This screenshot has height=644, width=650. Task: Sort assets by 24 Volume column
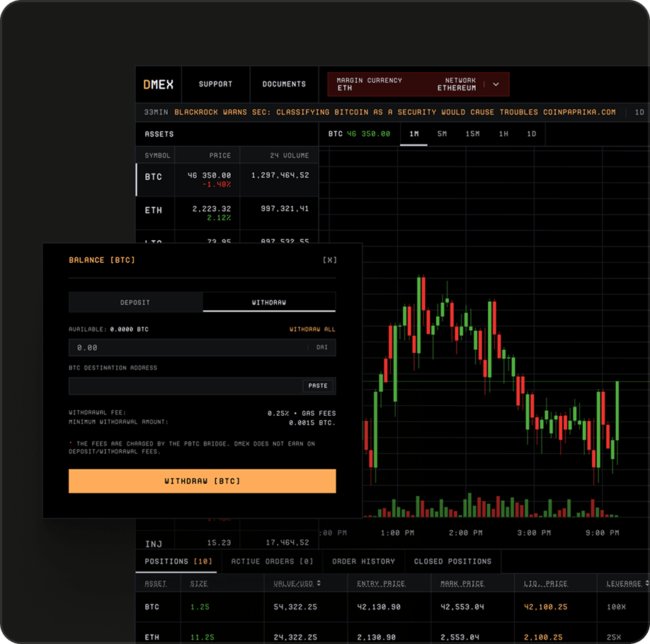point(290,155)
